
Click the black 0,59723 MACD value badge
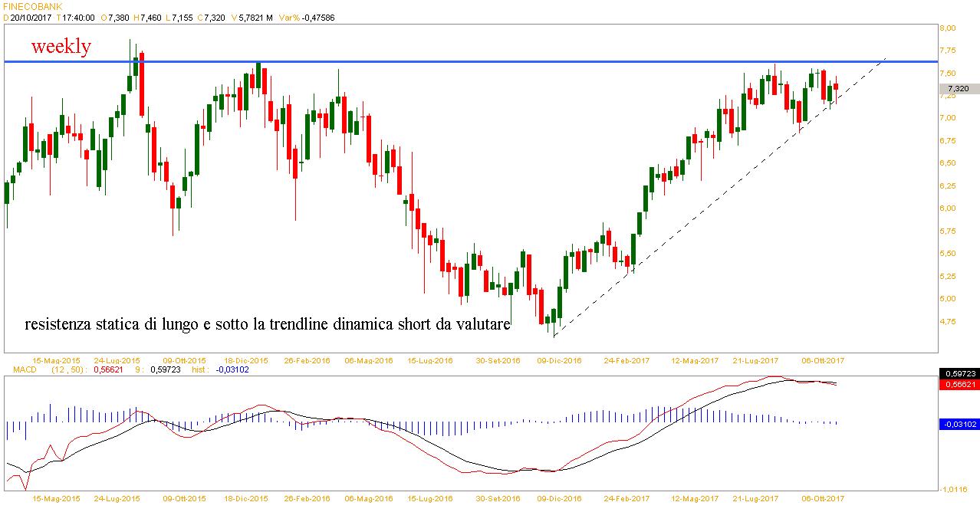[x=959, y=373]
